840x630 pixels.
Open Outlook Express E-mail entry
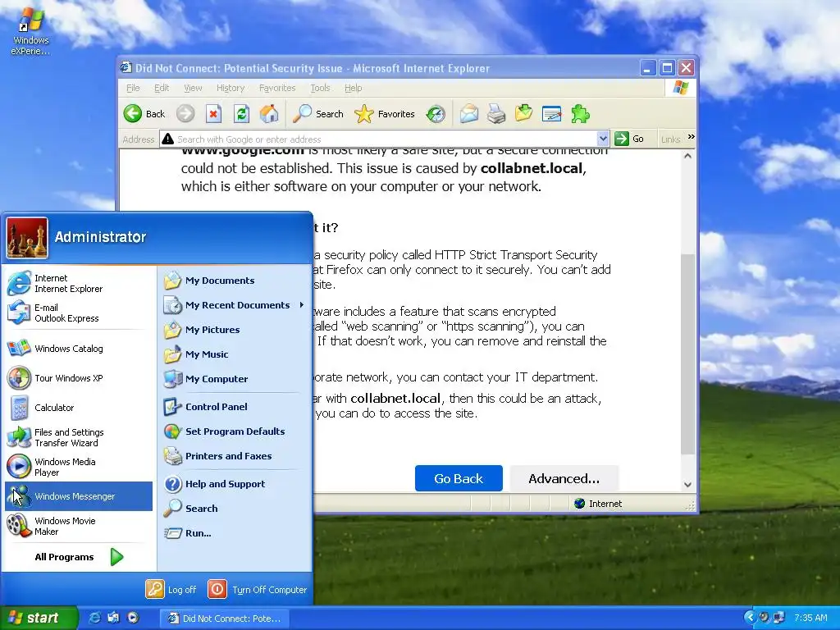click(x=78, y=313)
